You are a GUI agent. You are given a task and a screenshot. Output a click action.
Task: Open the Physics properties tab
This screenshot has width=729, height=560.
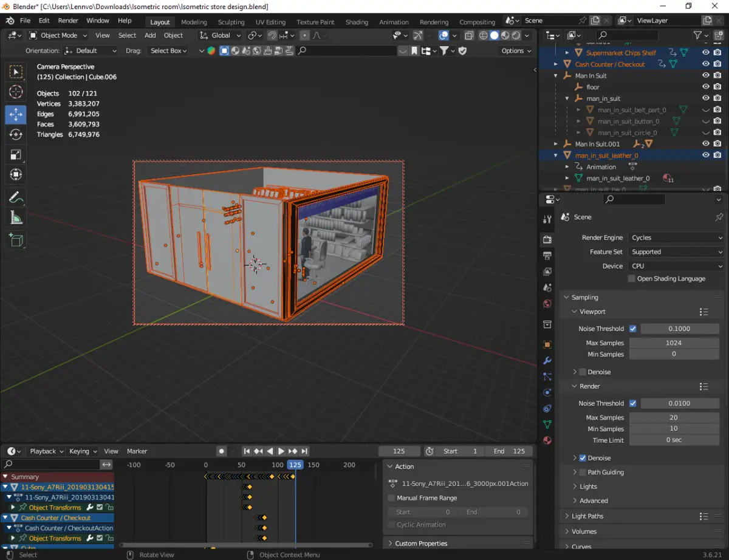pyautogui.click(x=547, y=392)
